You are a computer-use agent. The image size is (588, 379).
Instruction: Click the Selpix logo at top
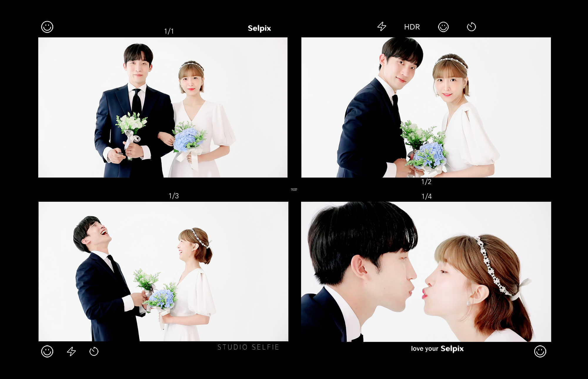[x=259, y=28]
